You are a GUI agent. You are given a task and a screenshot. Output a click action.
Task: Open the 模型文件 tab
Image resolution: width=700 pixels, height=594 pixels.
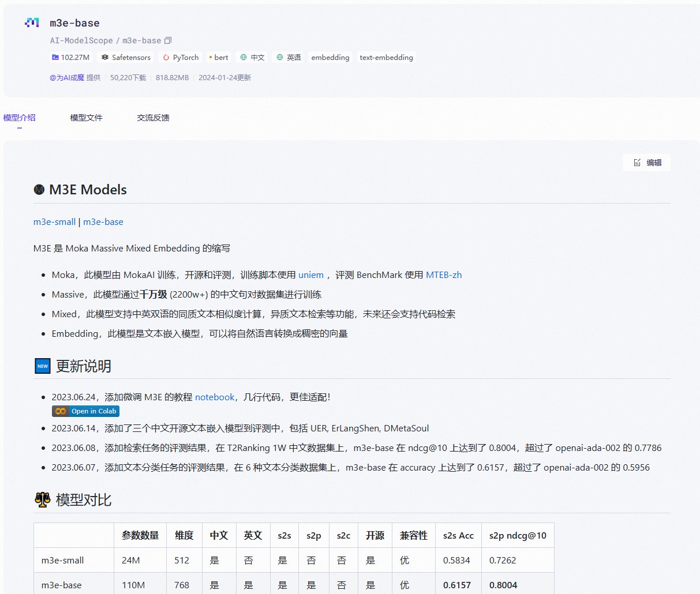[87, 118]
